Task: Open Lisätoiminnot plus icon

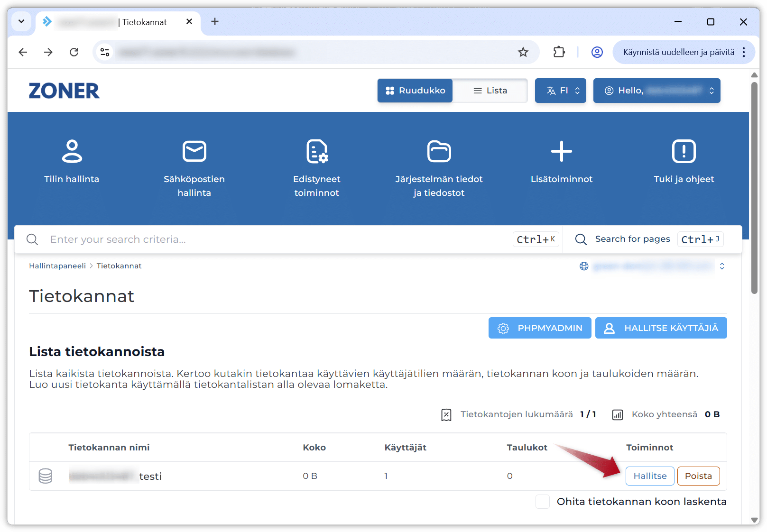Action: coord(561,151)
